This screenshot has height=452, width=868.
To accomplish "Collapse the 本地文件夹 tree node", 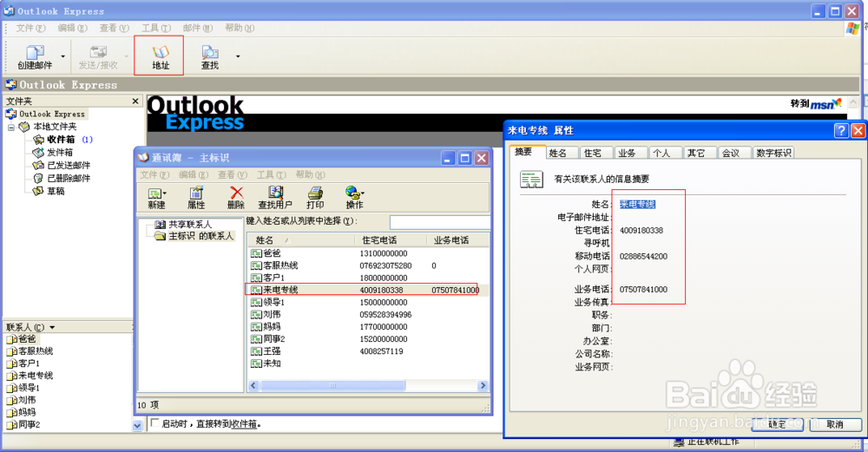I will point(11,127).
